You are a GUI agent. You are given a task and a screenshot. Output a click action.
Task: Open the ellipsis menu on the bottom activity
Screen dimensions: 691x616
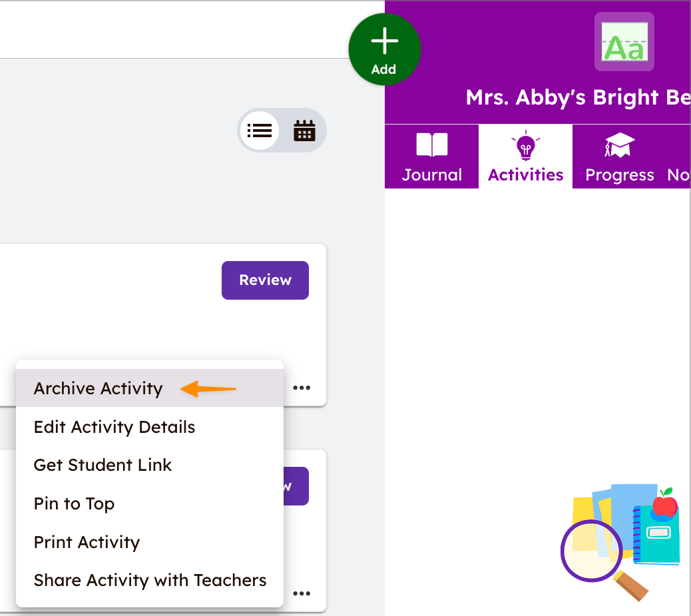(x=302, y=593)
